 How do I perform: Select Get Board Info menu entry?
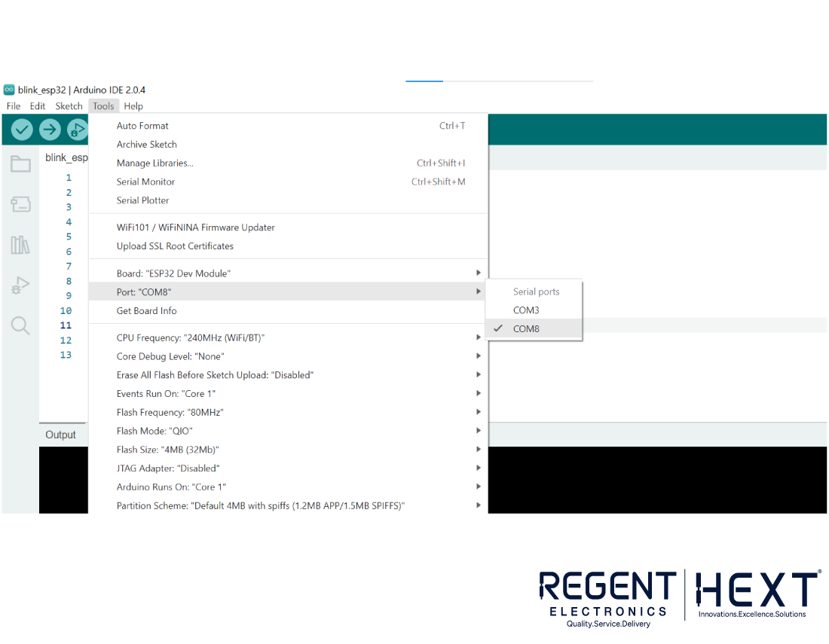tap(146, 311)
